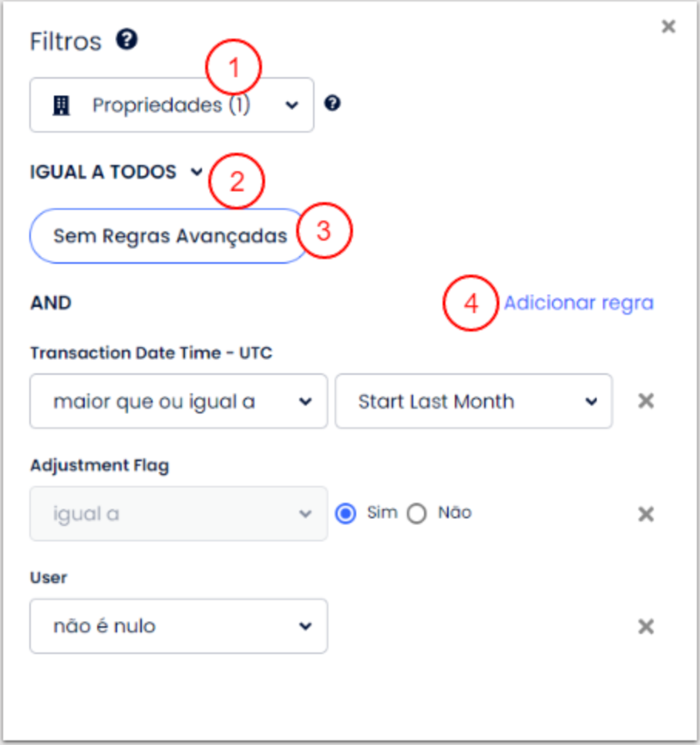Open the 'maior que ou igual a' operator dropdown
The width and height of the screenshot is (700, 745).
pyautogui.click(x=179, y=402)
